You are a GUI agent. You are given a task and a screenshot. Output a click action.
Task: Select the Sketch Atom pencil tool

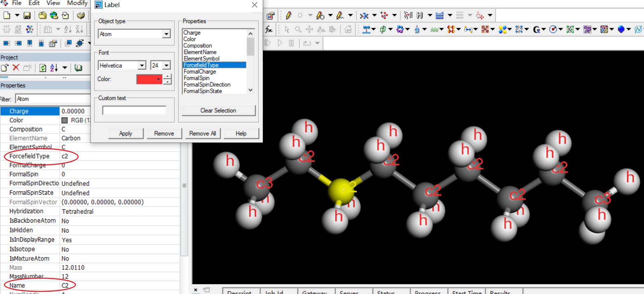click(x=288, y=15)
